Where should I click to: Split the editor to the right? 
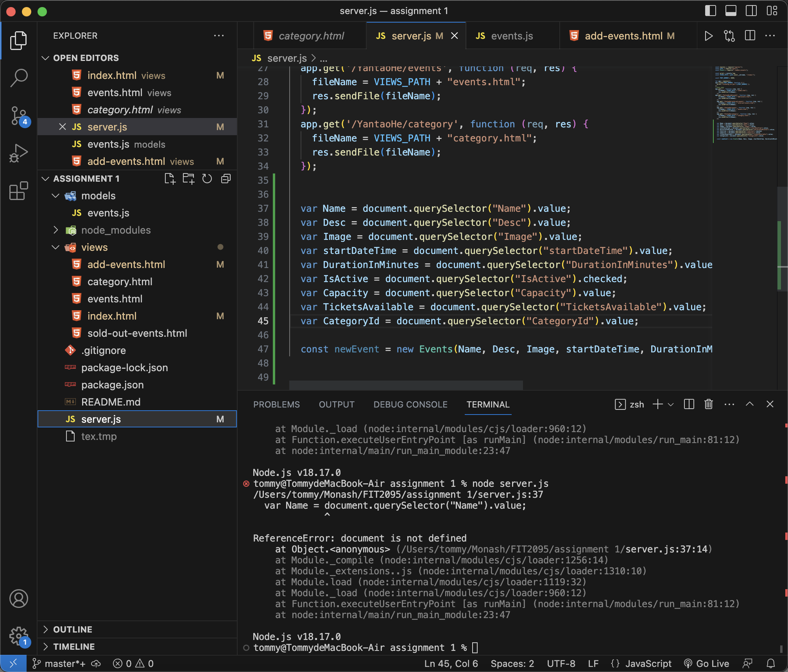(750, 36)
